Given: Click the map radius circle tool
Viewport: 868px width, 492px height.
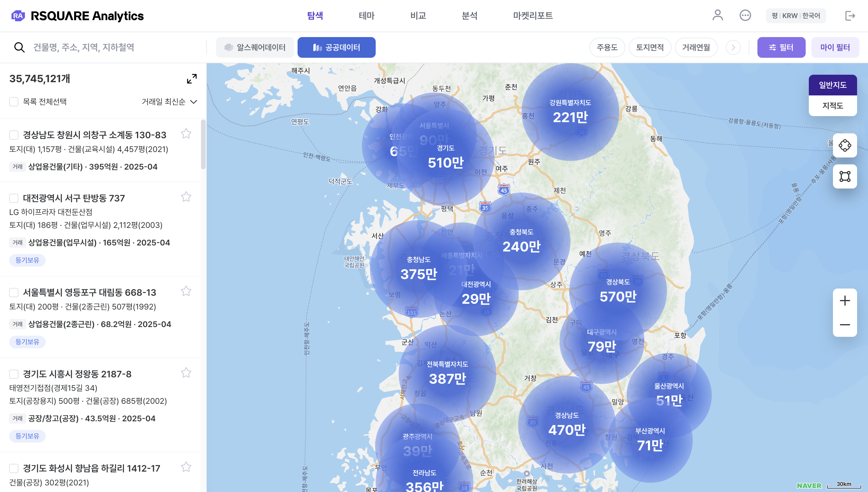Looking at the screenshot, I should pos(845,146).
